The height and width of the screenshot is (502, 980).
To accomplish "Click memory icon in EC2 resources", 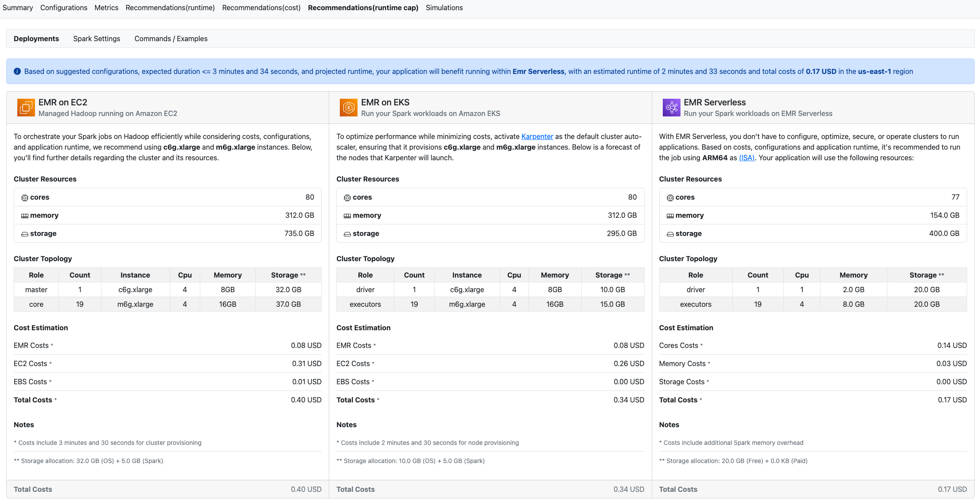I will (25, 216).
